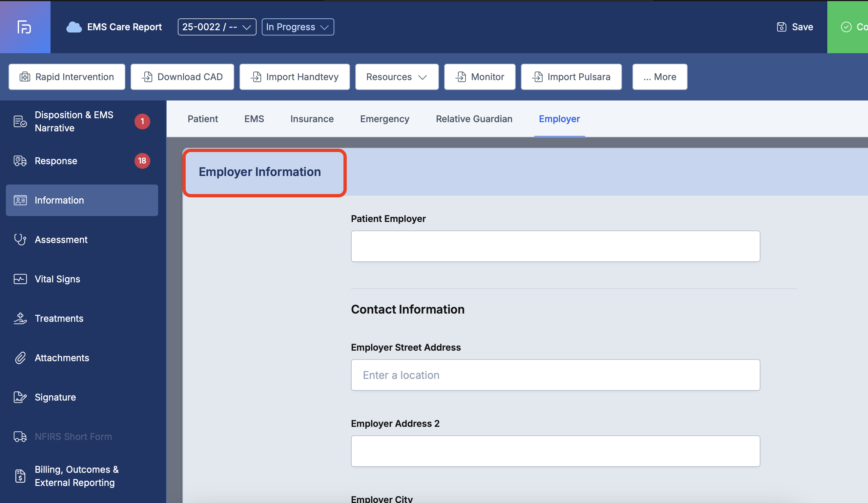Click the Import Pulsara button
Image resolution: width=868 pixels, height=503 pixels.
pos(571,77)
